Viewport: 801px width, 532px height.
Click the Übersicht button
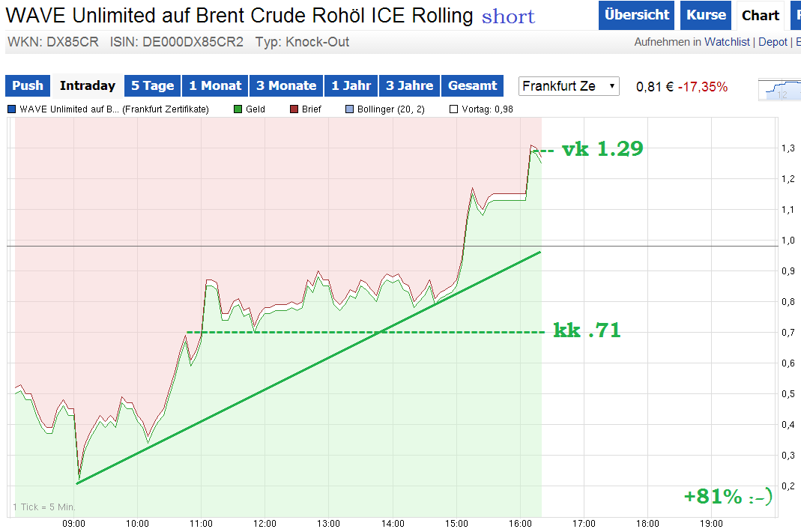(636, 15)
